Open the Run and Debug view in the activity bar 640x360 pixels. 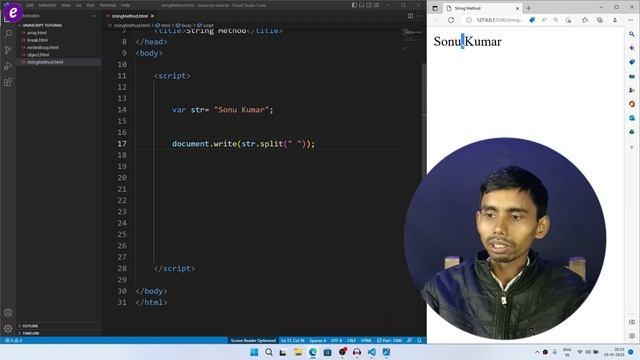[x=8, y=66]
